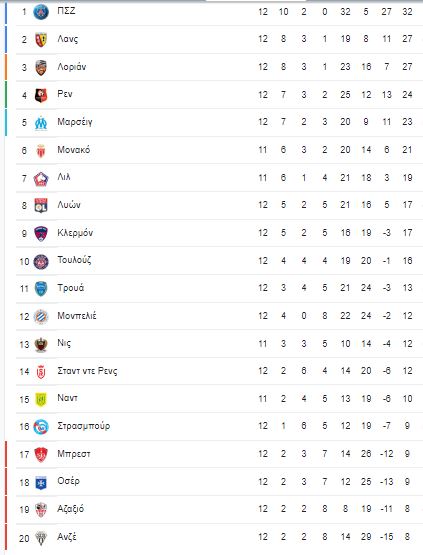Select the Τρουά team row name
The image size is (423, 555).
tap(71, 288)
